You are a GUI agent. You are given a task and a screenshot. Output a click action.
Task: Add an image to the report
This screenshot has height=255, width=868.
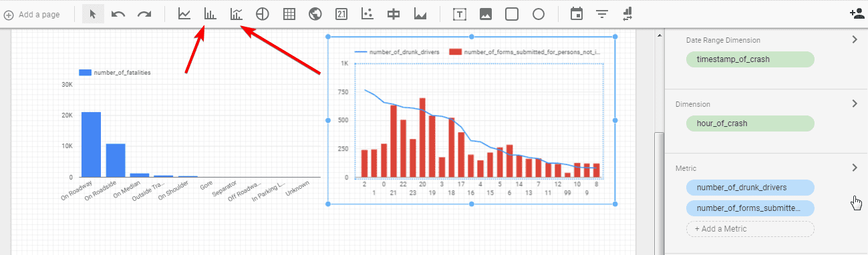[x=486, y=14]
